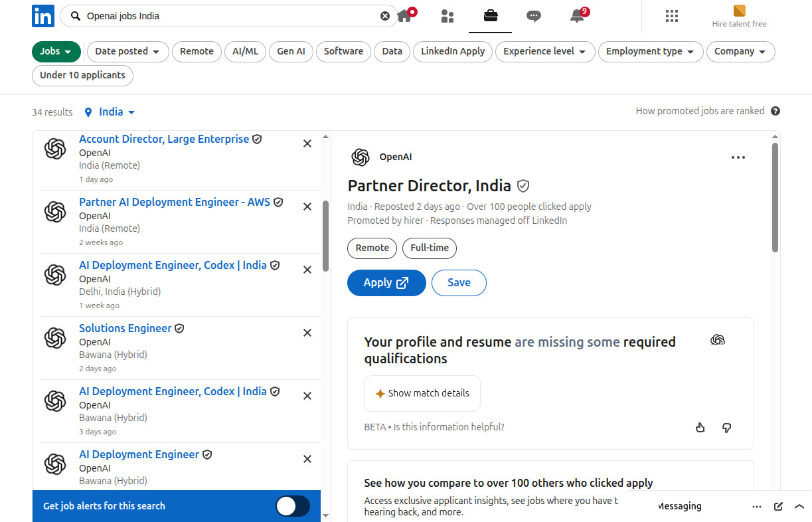This screenshot has width=812, height=522.
Task: Open the My Network icon
Action: point(447,16)
